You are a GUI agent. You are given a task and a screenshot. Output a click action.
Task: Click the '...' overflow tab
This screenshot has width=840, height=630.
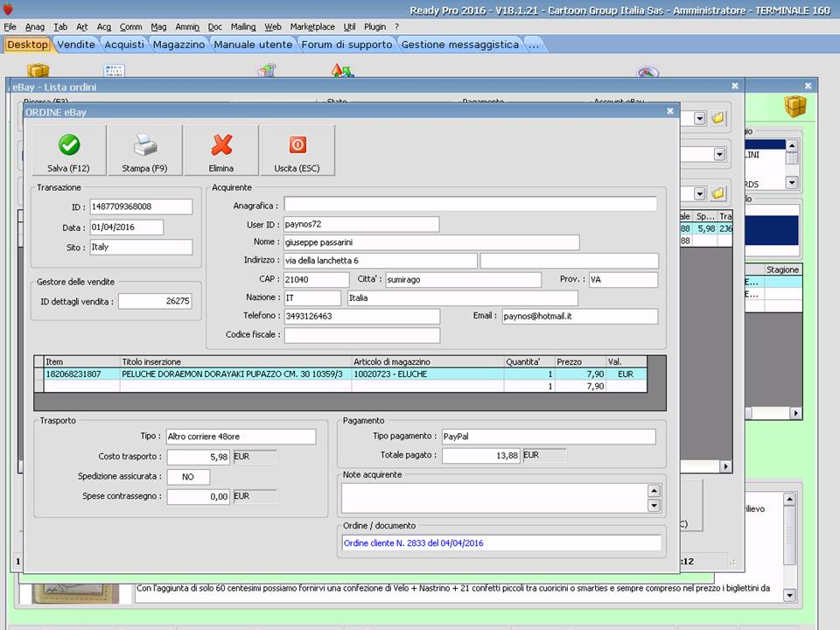pyautogui.click(x=534, y=45)
